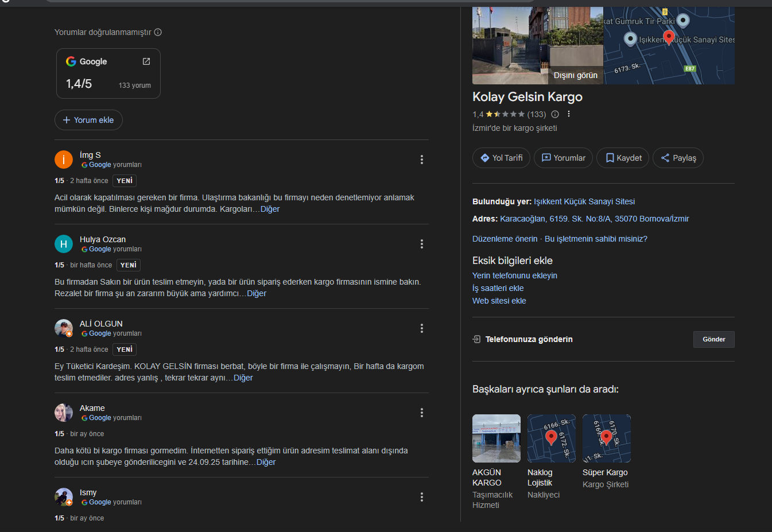Open the (133) reviews count link
The width and height of the screenshot is (772, 532).
(x=537, y=114)
